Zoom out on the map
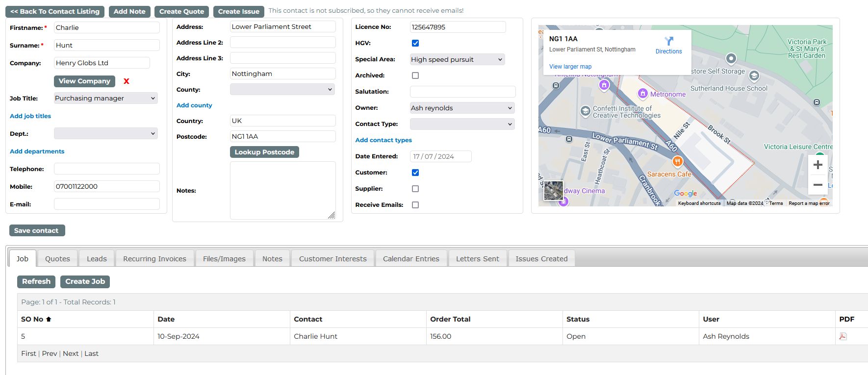This screenshot has height=375, width=868. coord(817,185)
